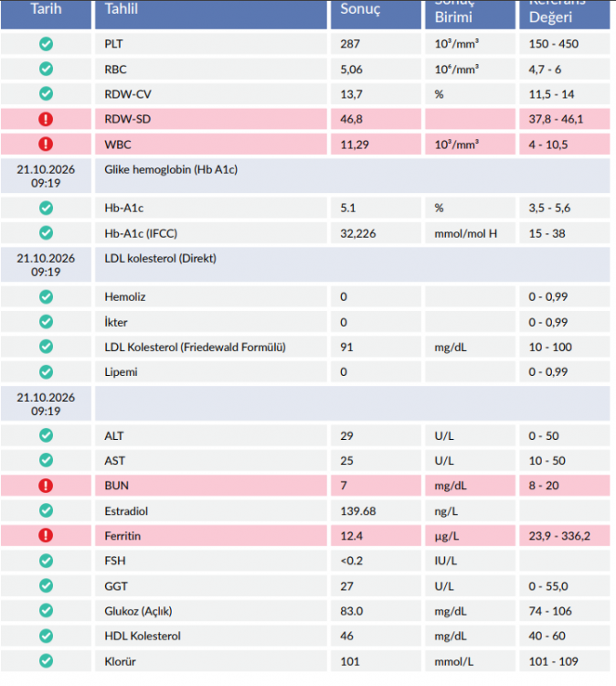616x686 pixels.
Task: Click the LDL Kolesterol (Friedewald Formülü) test name
Action: pyautogui.click(x=195, y=348)
